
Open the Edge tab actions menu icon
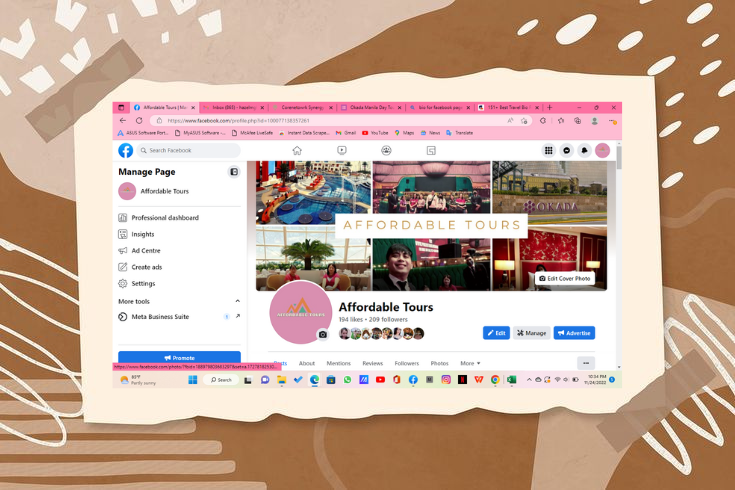click(121, 107)
